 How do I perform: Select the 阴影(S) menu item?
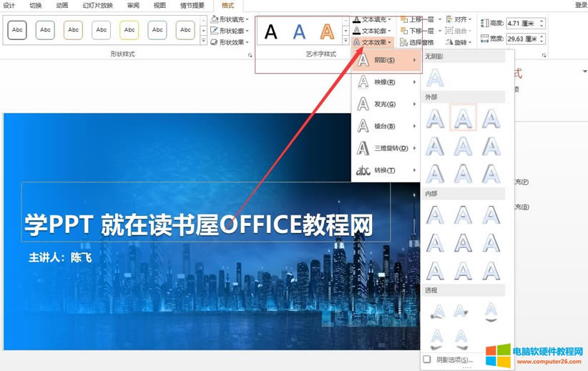[386, 60]
